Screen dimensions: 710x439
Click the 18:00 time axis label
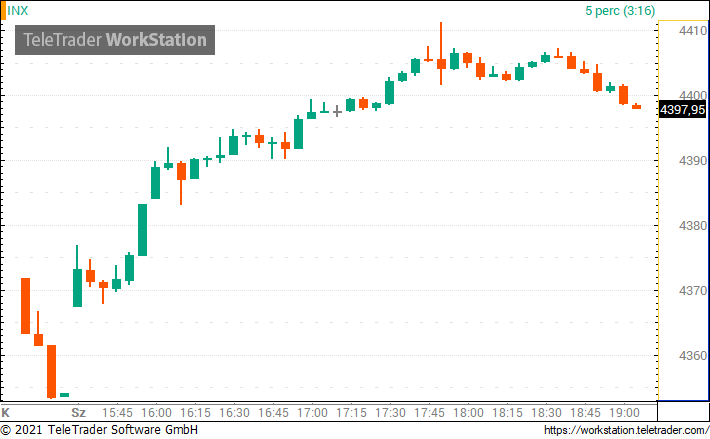click(x=468, y=413)
